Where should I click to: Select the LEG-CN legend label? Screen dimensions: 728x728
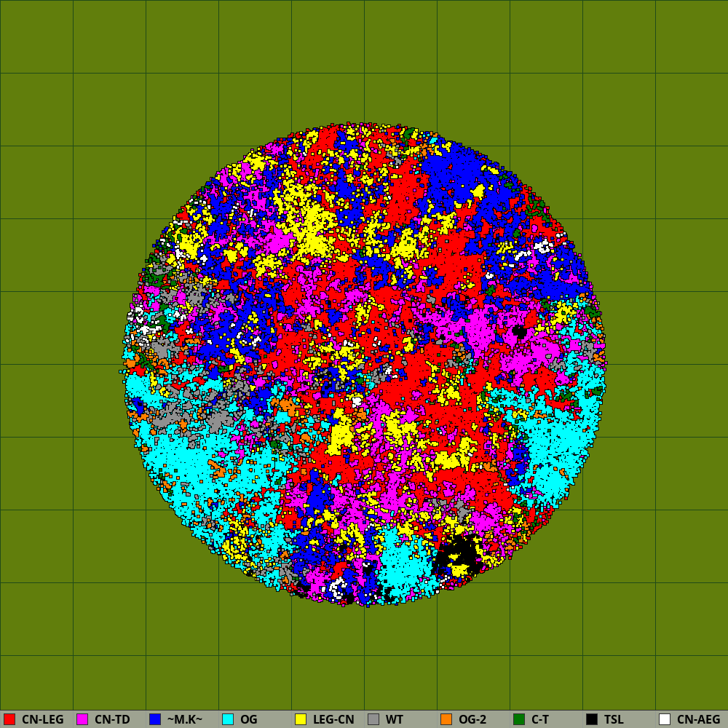coord(334,720)
